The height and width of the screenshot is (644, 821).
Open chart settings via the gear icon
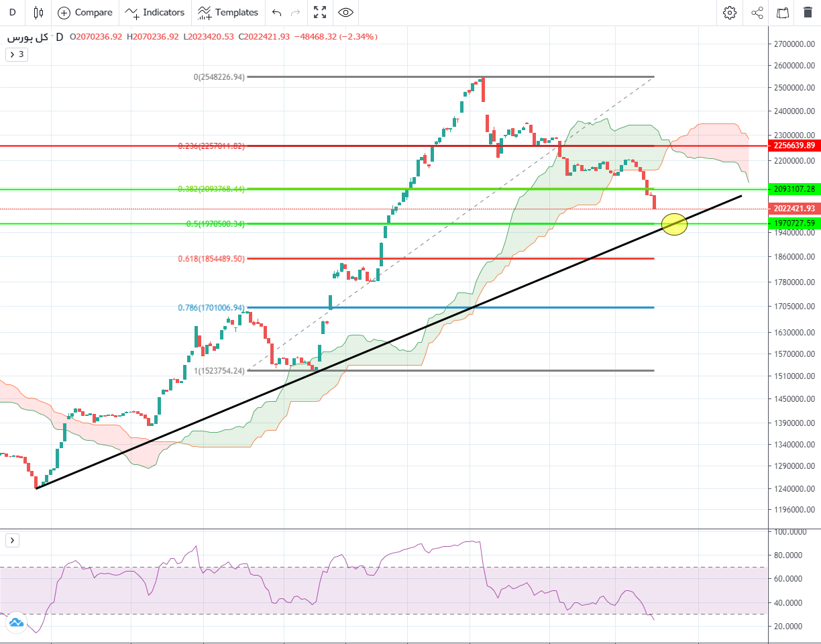[x=730, y=12]
